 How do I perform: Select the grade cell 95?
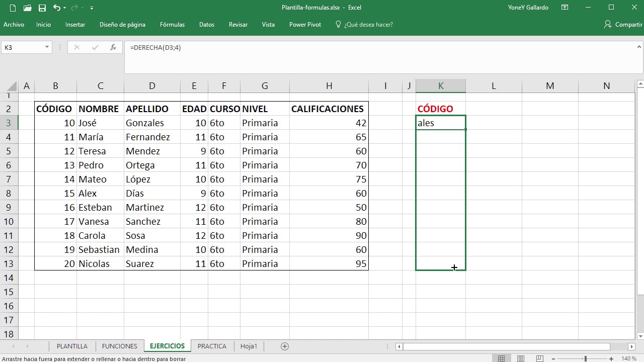[x=329, y=263]
